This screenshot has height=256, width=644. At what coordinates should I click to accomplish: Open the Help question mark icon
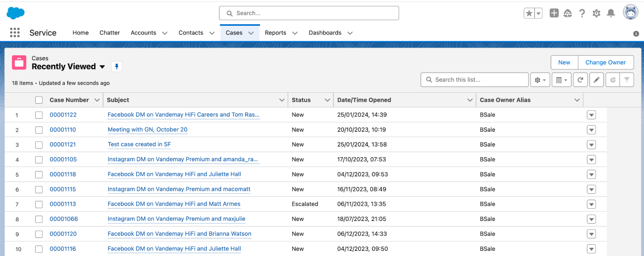582,13
